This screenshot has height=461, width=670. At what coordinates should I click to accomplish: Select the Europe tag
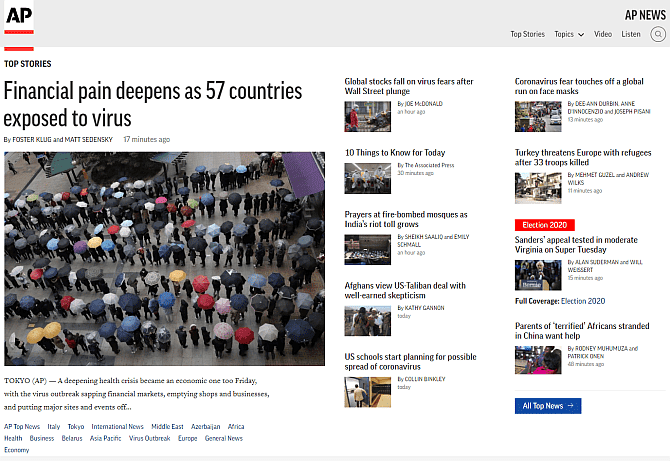188,438
